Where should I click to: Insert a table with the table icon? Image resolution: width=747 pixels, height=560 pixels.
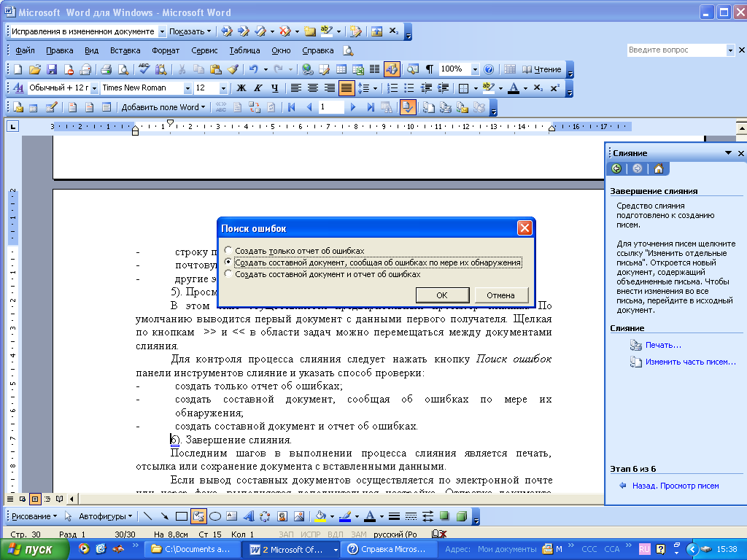[341, 69]
